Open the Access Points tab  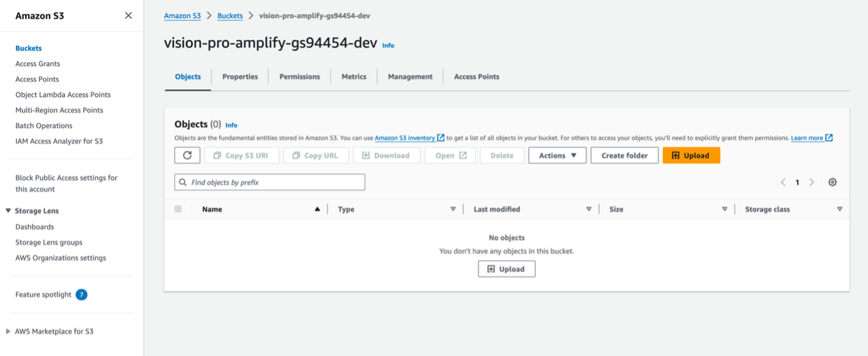pos(477,77)
